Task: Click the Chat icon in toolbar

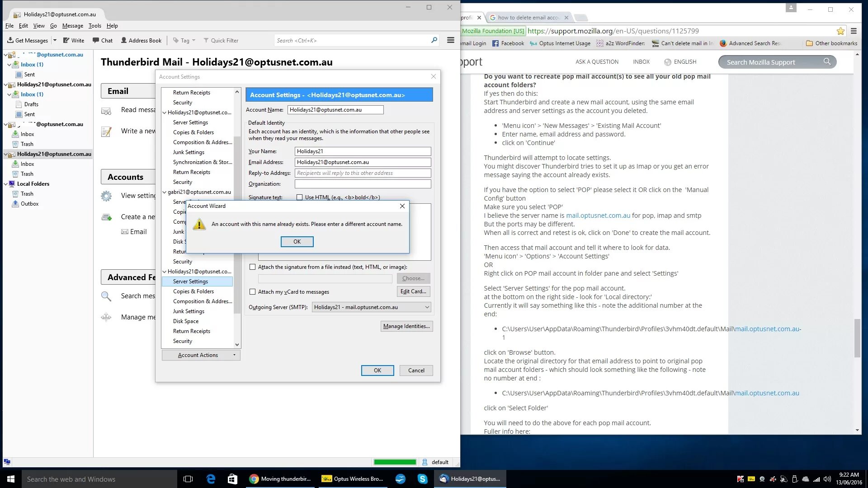Action: click(x=105, y=40)
